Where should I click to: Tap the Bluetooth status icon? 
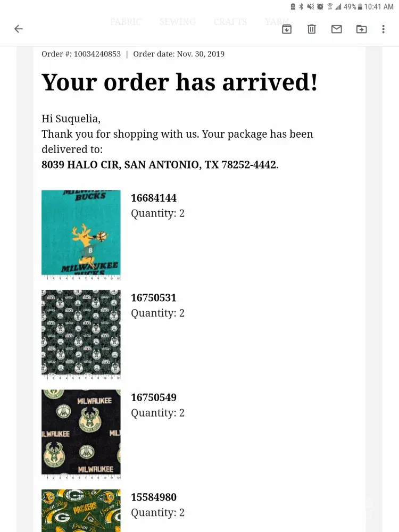coord(301,6)
